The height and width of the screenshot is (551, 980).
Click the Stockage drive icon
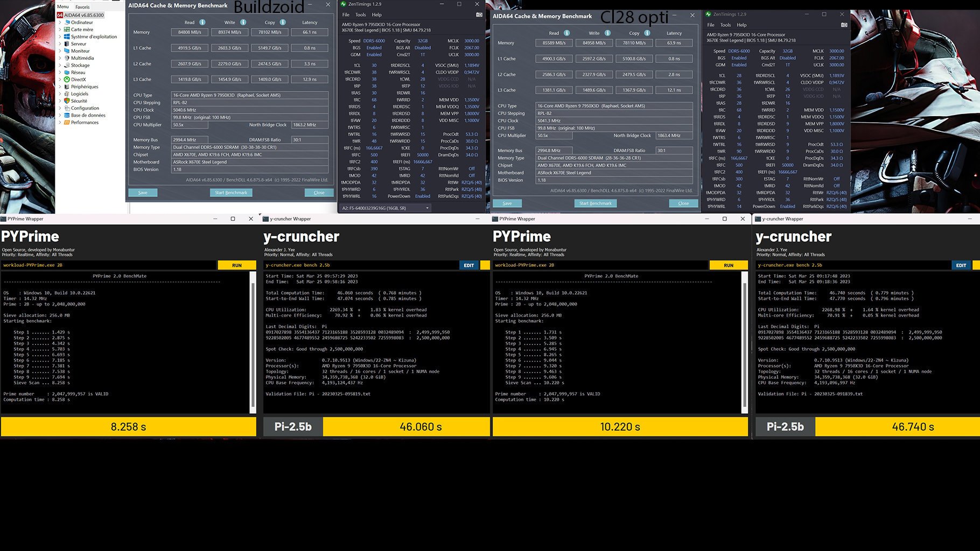[x=67, y=65]
